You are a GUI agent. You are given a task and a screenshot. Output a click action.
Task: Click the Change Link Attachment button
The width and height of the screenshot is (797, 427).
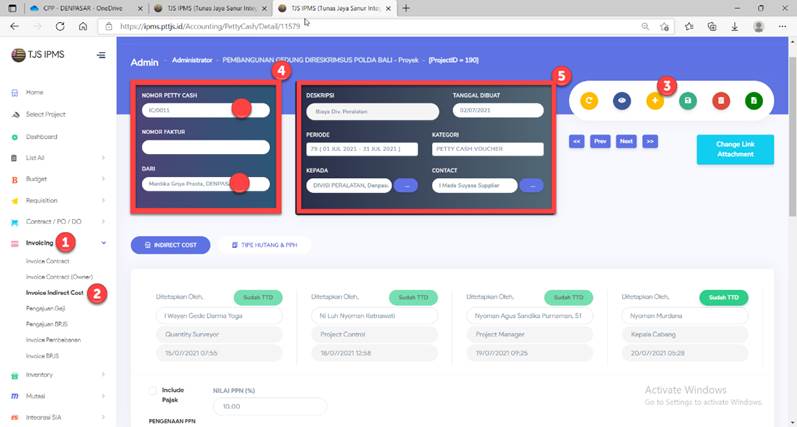734,149
